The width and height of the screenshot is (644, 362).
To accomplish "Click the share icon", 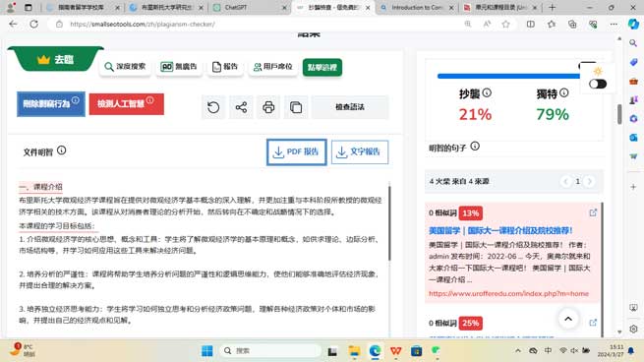I will click(241, 107).
